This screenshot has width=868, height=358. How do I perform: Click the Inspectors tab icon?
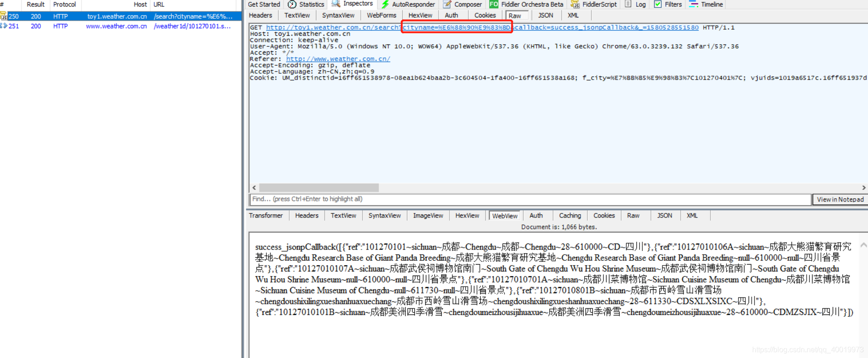336,4
